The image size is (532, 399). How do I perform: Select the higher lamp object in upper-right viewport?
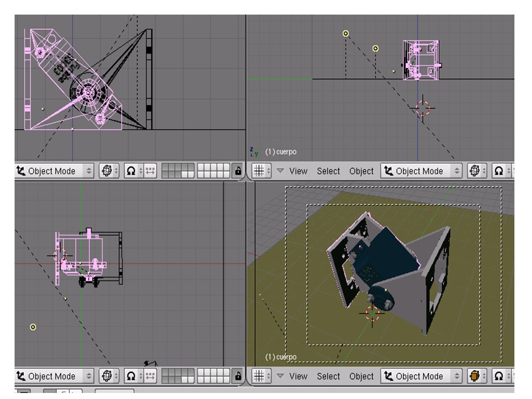click(345, 33)
